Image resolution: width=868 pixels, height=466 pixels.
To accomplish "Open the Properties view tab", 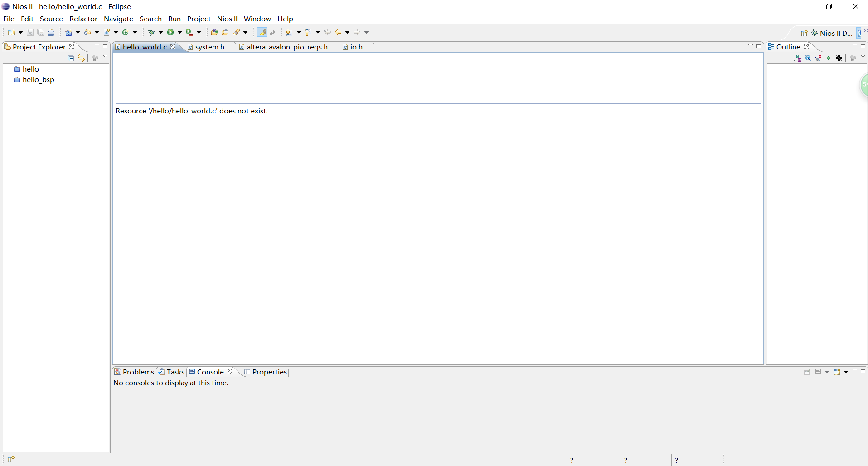I will pyautogui.click(x=266, y=372).
